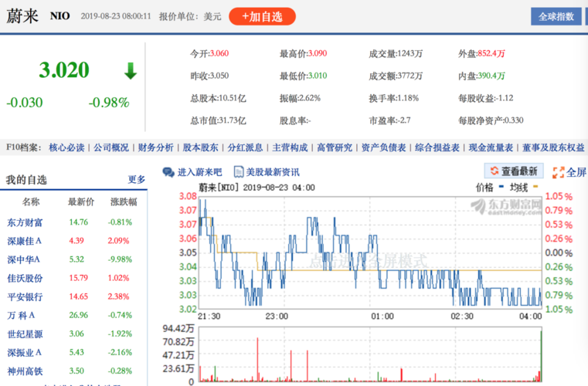The image size is (588, 386).
Task: Click the 价格 blue legend swatch
Action: [501, 187]
